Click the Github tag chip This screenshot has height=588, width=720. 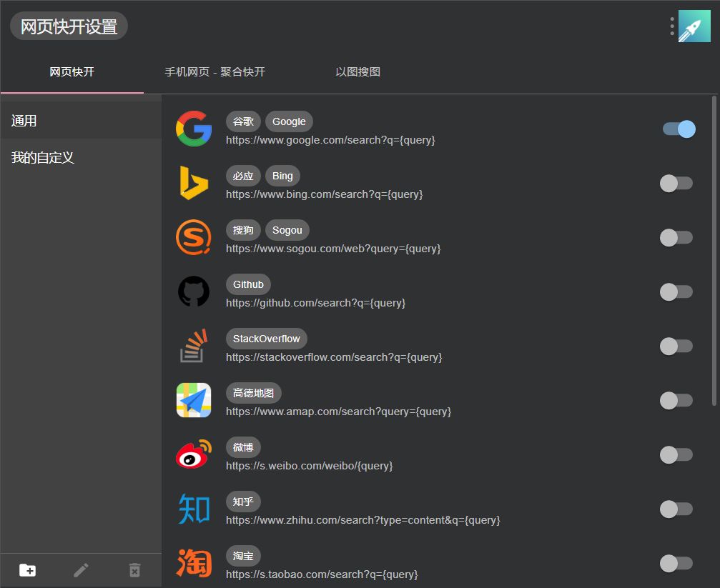point(248,284)
